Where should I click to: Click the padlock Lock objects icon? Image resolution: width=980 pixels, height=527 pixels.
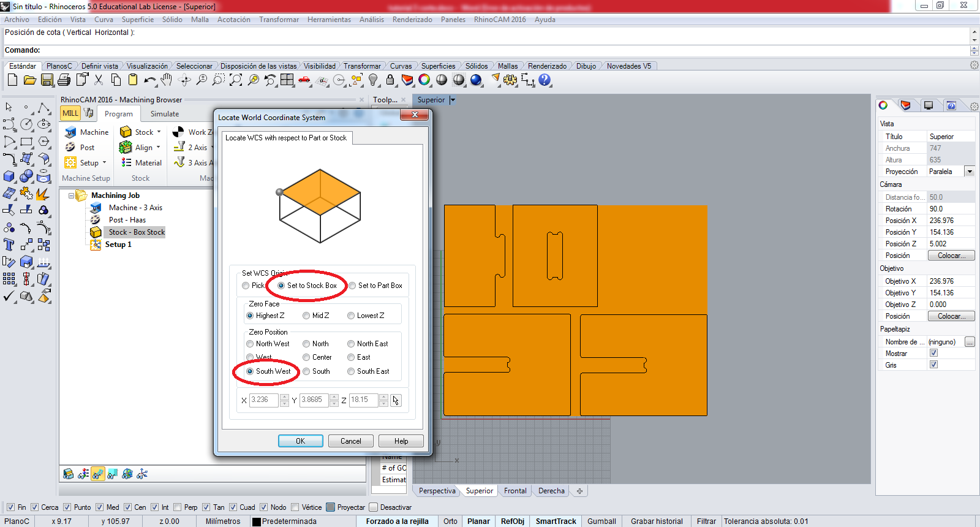click(390, 80)
